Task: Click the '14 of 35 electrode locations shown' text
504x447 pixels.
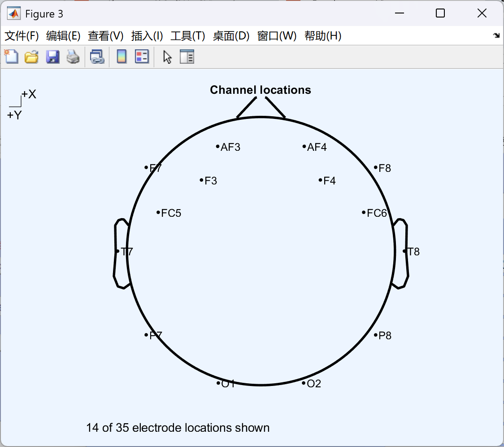Action: 178,428
